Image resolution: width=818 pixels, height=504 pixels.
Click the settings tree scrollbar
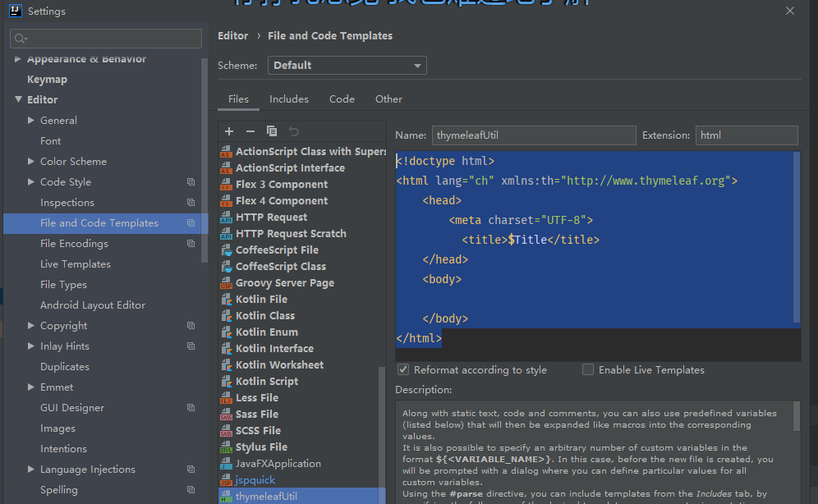coord(204,161)
